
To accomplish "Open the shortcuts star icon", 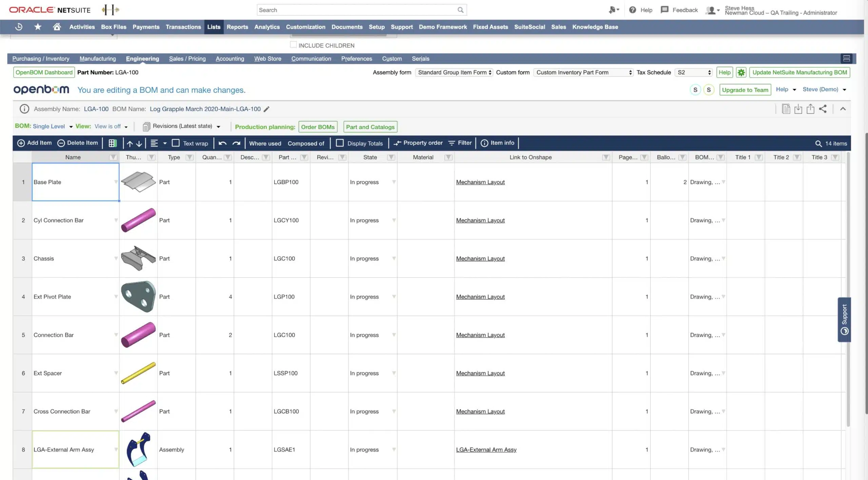I will 38,27.
